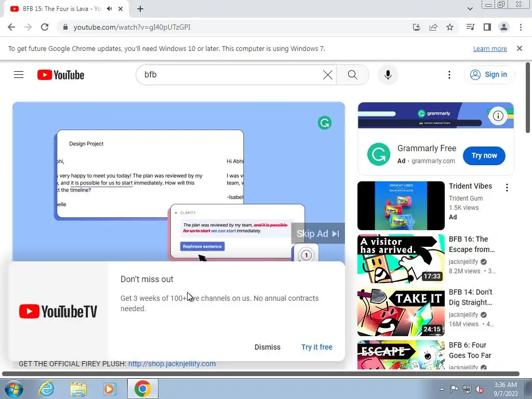The width and height of the screenshot is (532, 399).
Task: Click the Learn more link
Action: (x=490, y=48)
